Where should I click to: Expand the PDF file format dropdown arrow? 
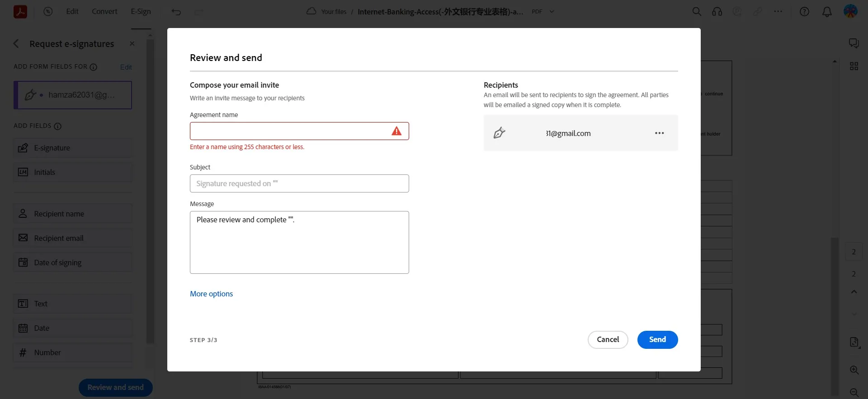point(552,12)
